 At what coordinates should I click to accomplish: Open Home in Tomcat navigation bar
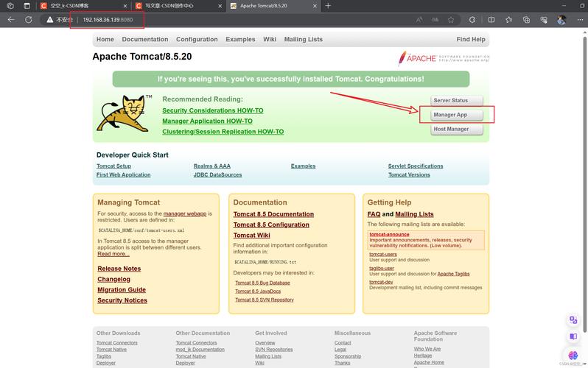(x=105, y=39)
